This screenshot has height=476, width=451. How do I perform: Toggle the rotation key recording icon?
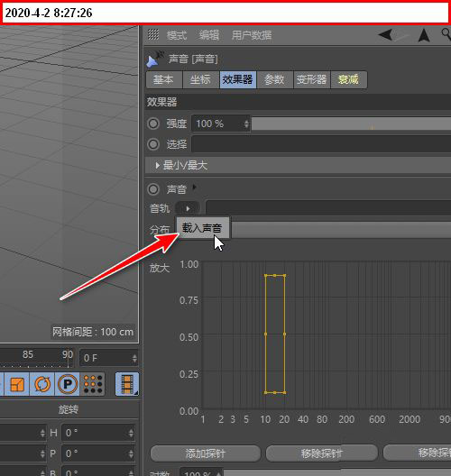click(42, 384)
